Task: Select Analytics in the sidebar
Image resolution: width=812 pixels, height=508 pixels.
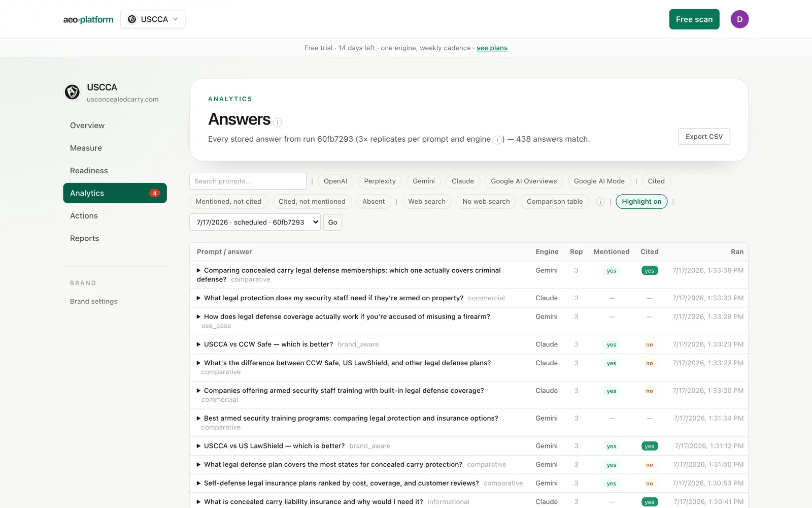Action: tap(115, 193)
